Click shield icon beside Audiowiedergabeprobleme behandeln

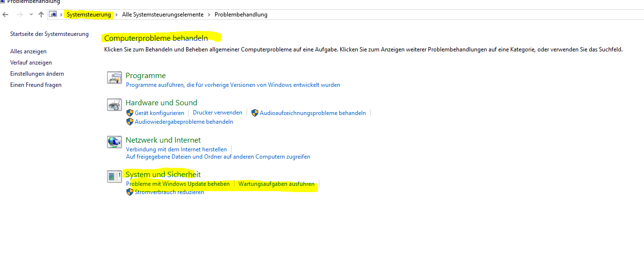pos(129,122)
